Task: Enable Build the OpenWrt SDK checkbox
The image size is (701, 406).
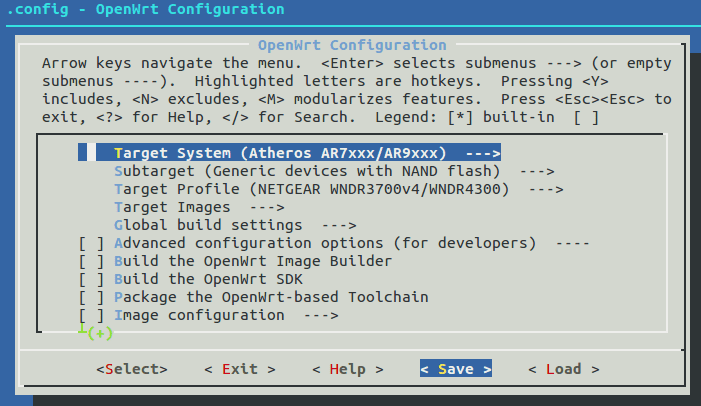Action: click(x=91, y=279)
